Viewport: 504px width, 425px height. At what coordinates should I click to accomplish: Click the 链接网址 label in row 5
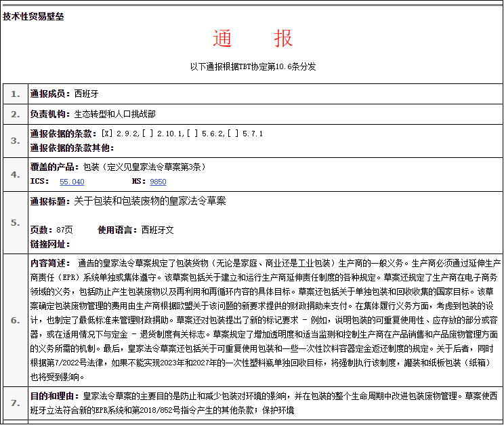tap(50, 243)
